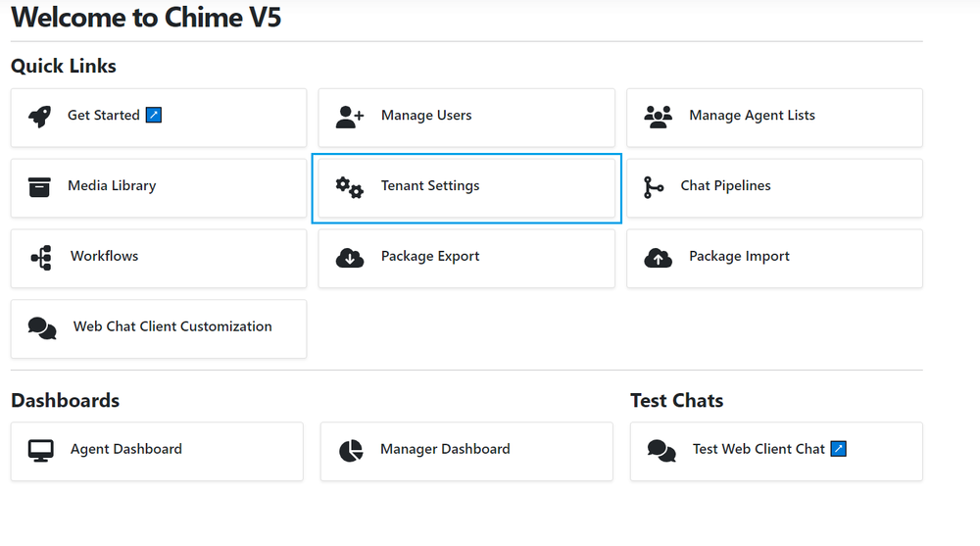980x546 pixels.
Task: Click the Workflows diagram icon
Action: click(41, 258)
